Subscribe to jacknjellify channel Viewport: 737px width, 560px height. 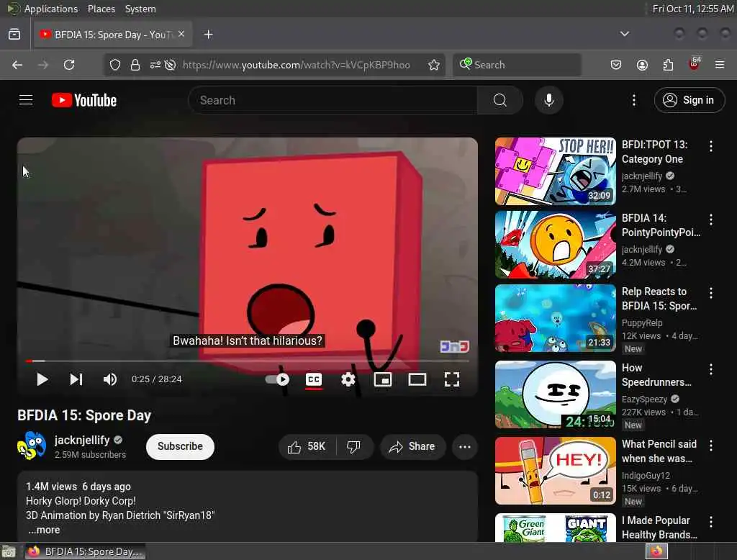pyautogui.click(x=180, y=447)
